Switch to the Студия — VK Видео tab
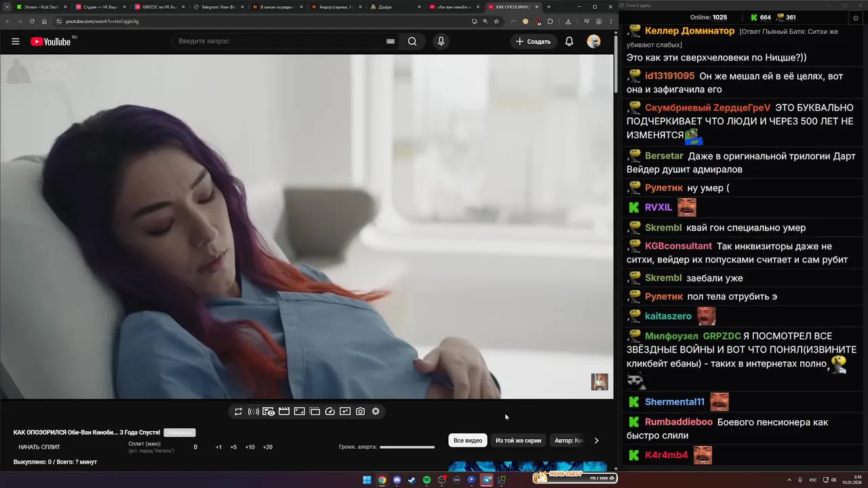Image resolution: width=868 pixels, height=488 pixels. (x=100, y=7)
